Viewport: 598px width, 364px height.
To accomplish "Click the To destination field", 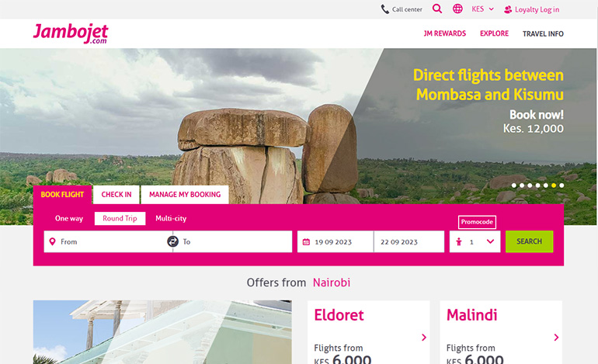I will point(233,241).
